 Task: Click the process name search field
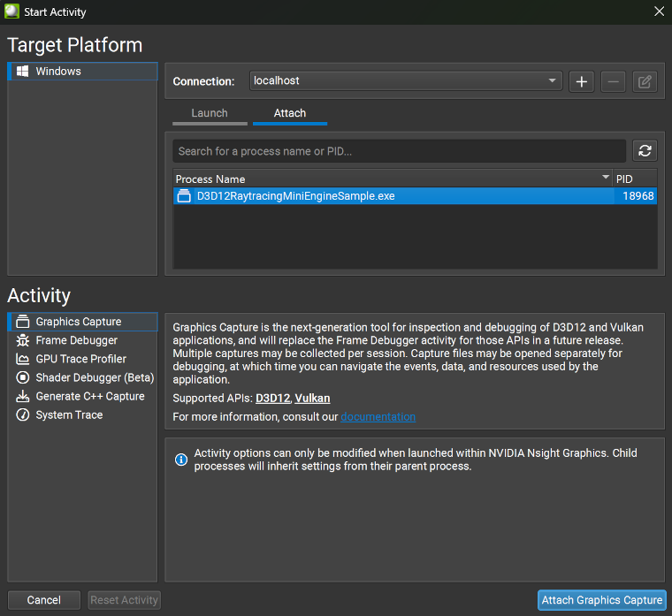[398, 151]
